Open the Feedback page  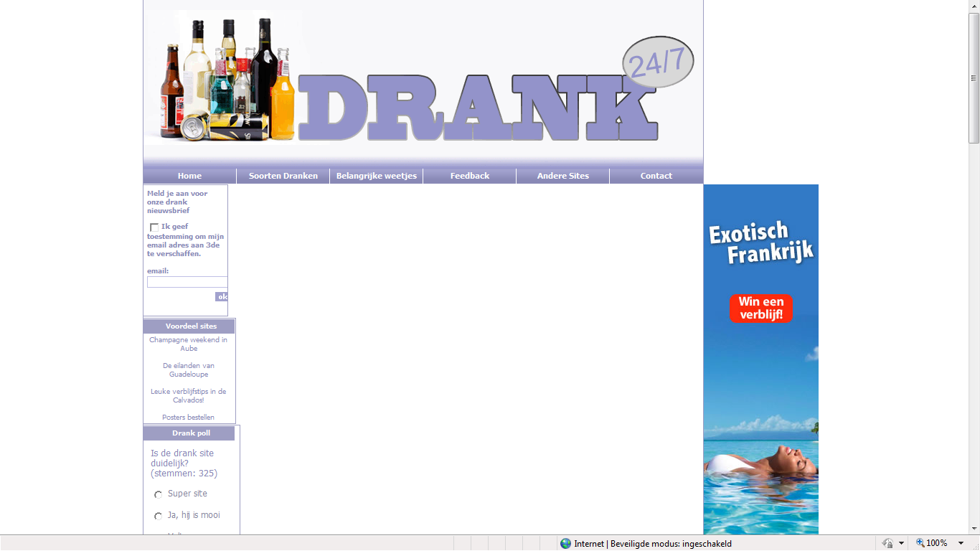pos(469,176)
